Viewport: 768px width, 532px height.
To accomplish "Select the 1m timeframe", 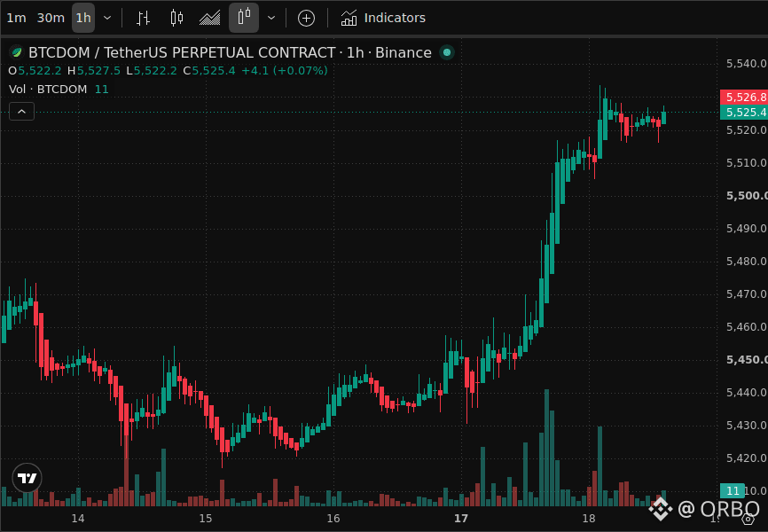I will pyautogui.click(x=16, y=18).
